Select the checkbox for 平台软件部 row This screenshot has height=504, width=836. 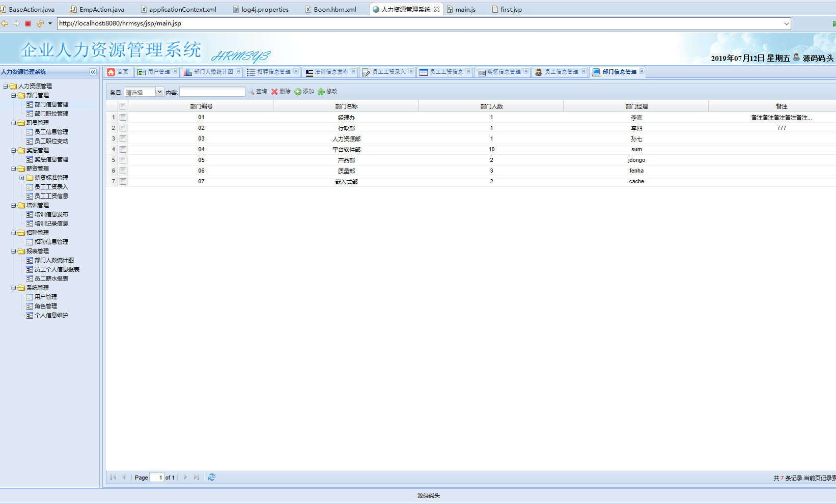[123, 150]
